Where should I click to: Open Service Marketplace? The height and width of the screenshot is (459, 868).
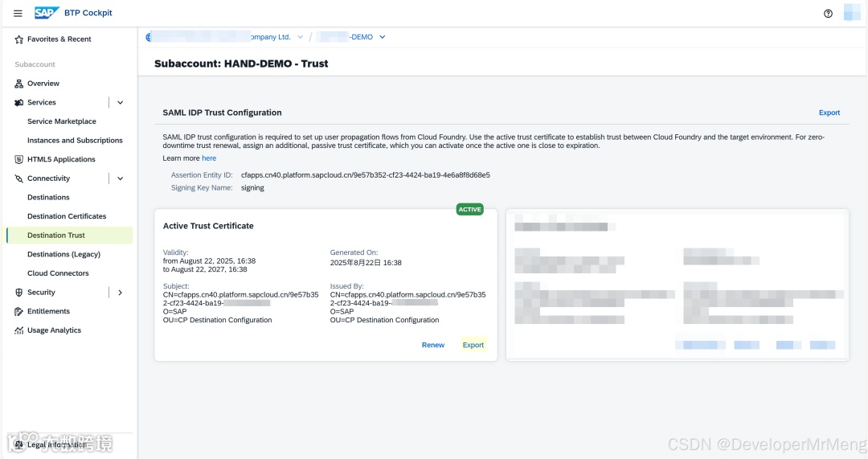pyautogui.click(x=61, y=121)
